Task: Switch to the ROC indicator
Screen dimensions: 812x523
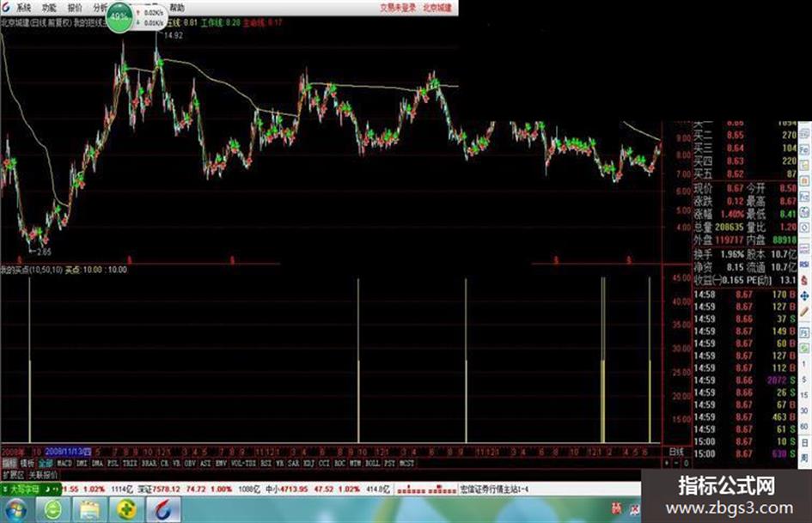Action: 339,463
